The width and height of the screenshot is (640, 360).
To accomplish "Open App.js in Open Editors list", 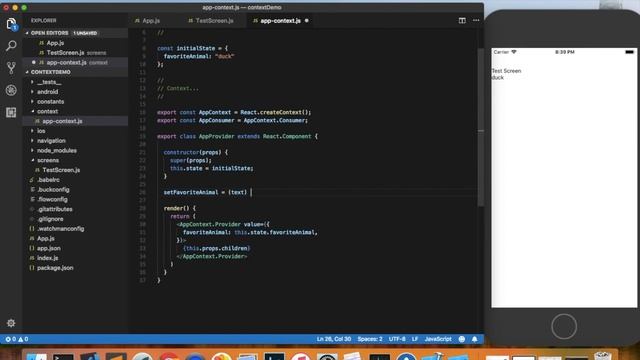I will tap(55, 43).
